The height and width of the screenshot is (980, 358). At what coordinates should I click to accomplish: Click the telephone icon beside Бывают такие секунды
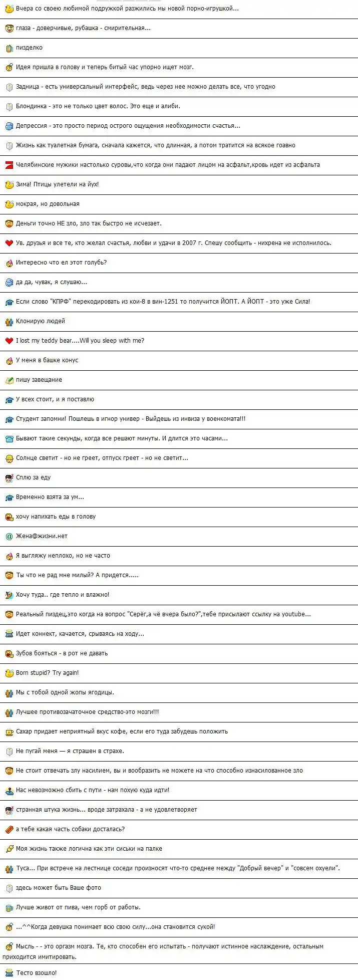pos(9,438)
